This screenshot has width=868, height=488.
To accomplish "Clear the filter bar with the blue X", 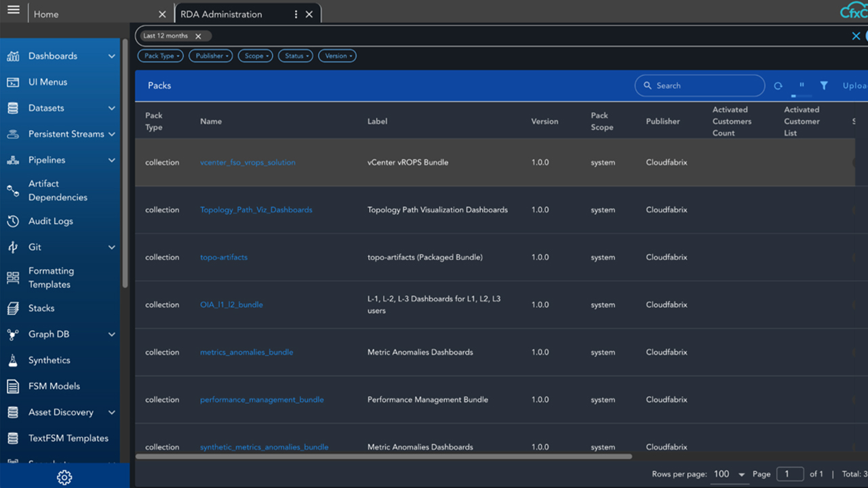I will pyautogui.click(x=856, y=36).
